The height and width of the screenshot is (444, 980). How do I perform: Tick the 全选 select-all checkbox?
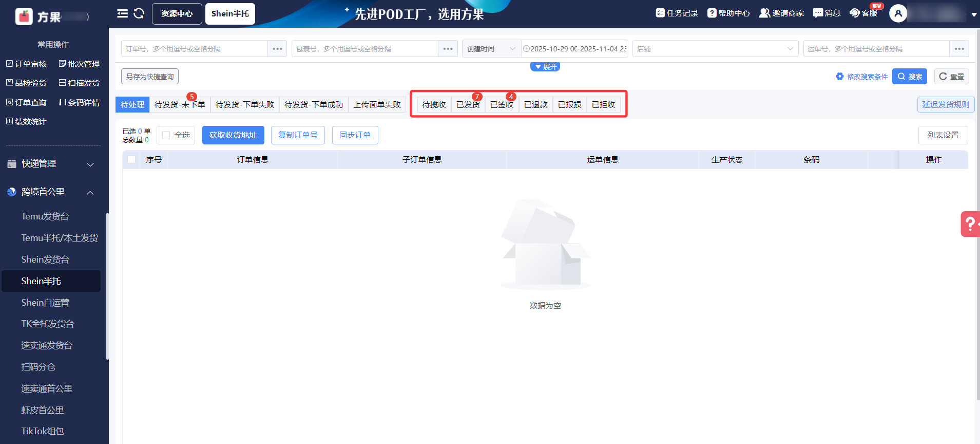166,135
